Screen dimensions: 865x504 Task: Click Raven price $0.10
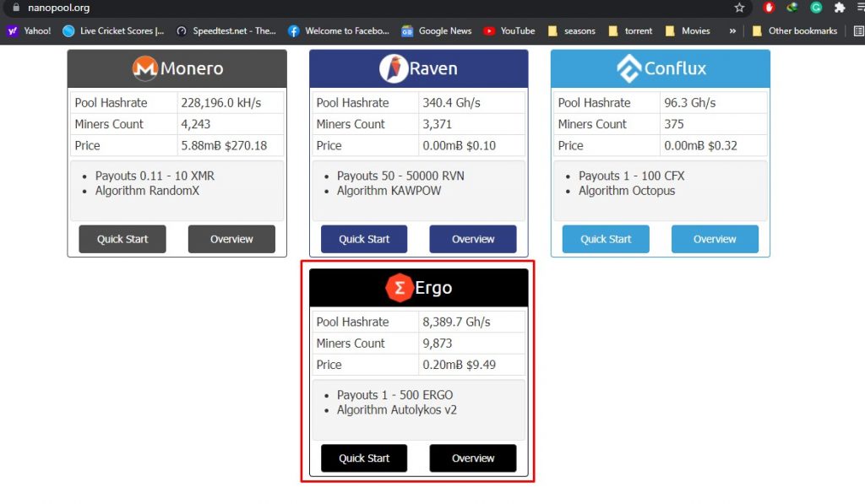point(481,145)
